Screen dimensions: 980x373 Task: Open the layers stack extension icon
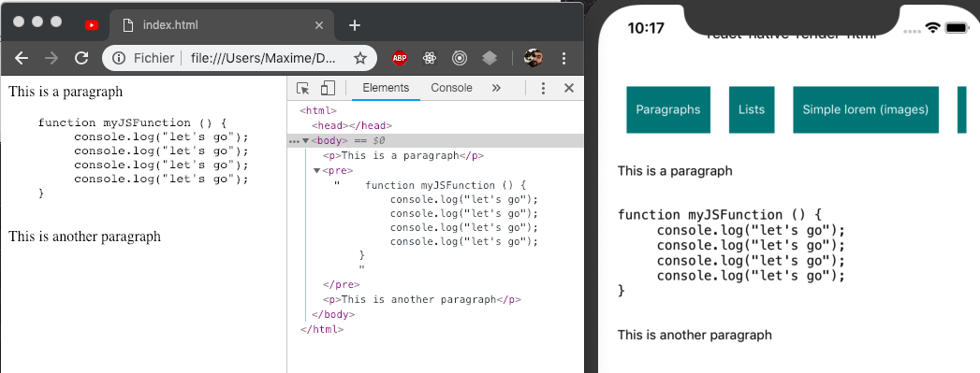[x=490, y=58]
